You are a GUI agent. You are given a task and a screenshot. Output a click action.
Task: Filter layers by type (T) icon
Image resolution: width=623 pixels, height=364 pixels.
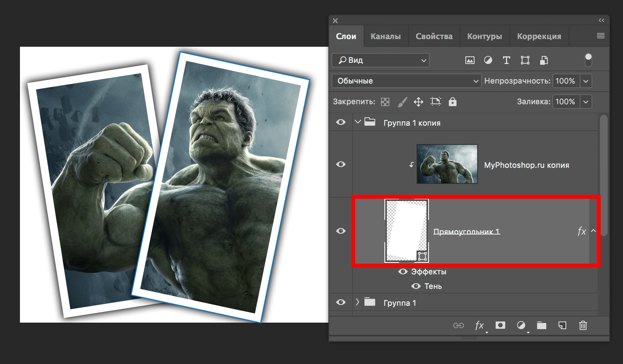[506, 60]
